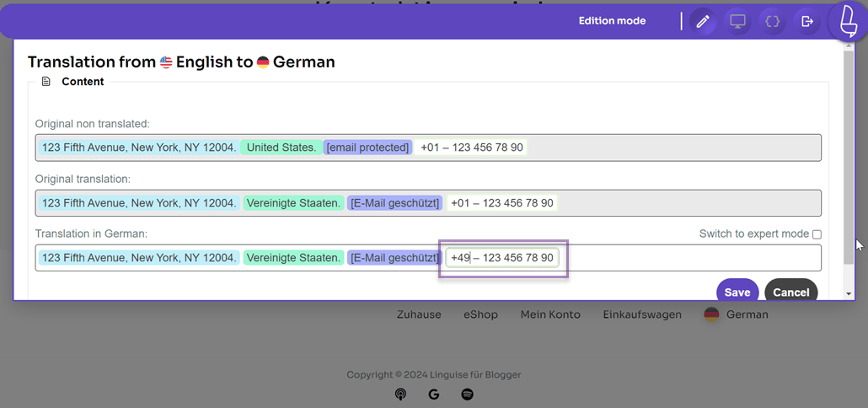Select the pencil Edition mode icon
This screenshot has width=868, height=408.
[703, 22]
